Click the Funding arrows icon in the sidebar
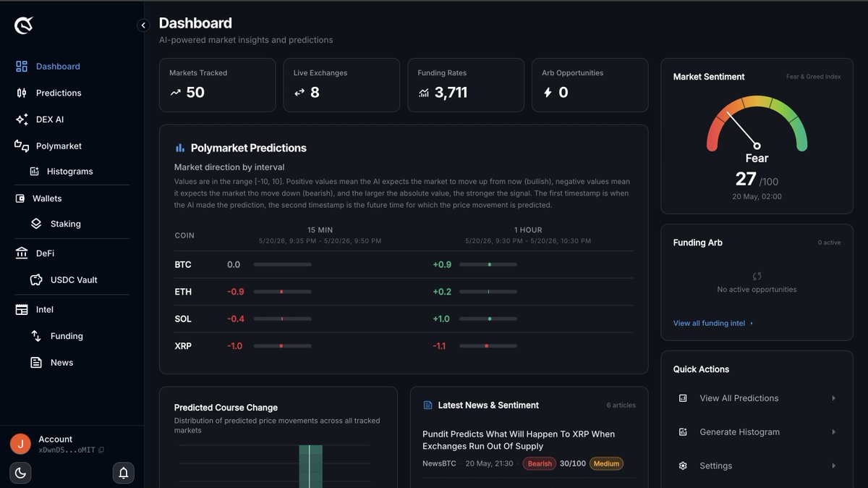The image size is (868, 488). 36,336
